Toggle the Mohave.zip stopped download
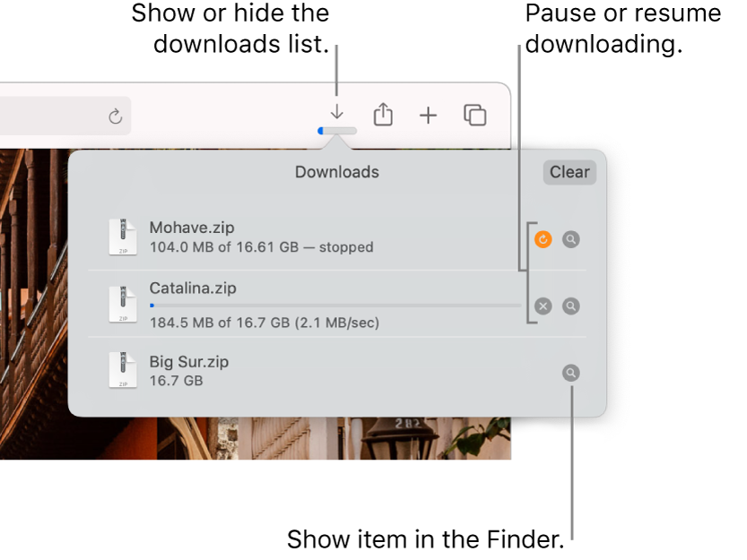The image size is (747, 560). (x=543, y=239)
